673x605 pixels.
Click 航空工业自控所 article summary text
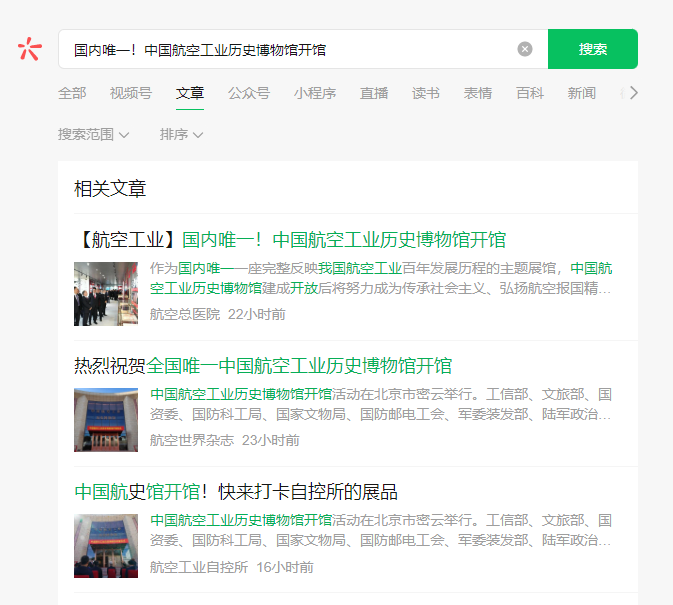[381, 530]
